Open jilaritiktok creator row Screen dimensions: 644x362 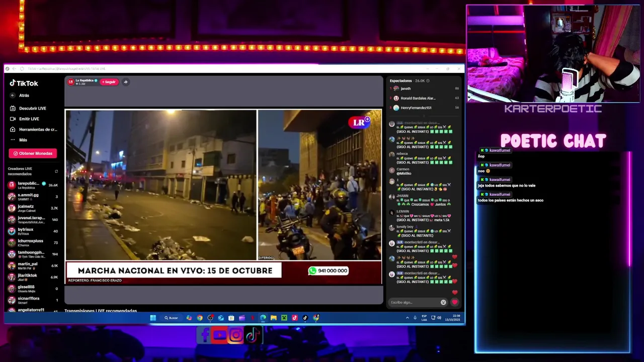tap(33, 277)
